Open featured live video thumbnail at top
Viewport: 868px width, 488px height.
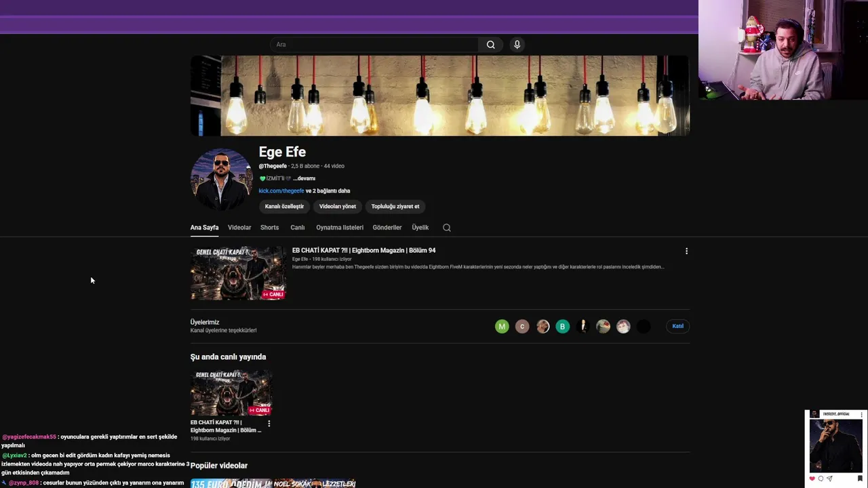click(x=238, y=273)
